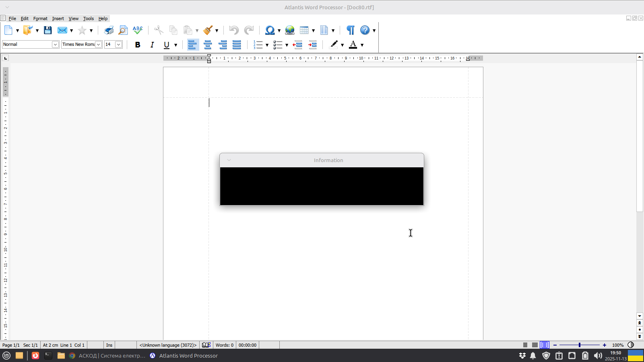Click Atlantis Word Processor taskbar button
This screenshot has width=644, height=362.
tap(184, 356)
